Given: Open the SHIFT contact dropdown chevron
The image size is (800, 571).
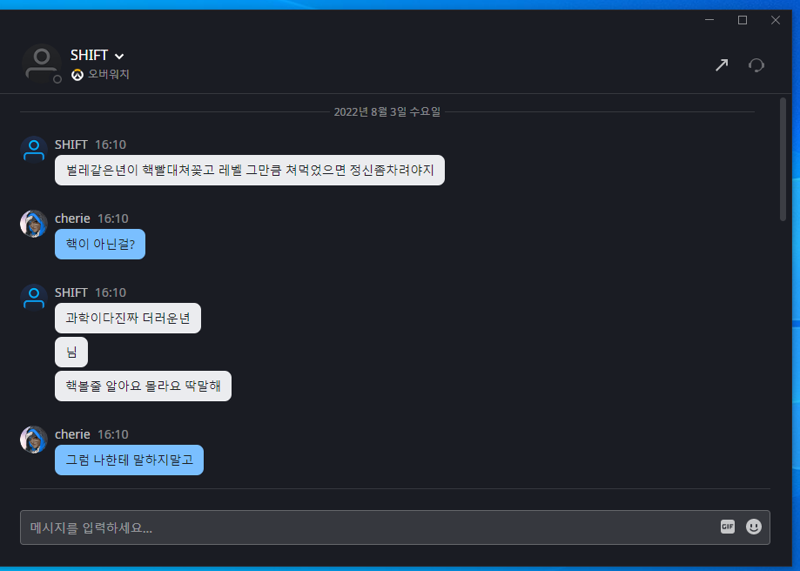Looking at the screenshot, I should (x=119, y=56).
